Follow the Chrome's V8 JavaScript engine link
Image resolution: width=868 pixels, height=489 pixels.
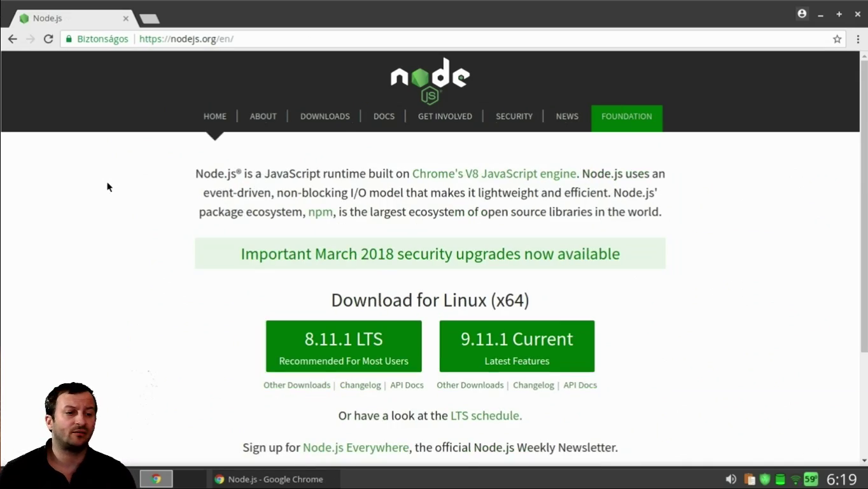494,174
